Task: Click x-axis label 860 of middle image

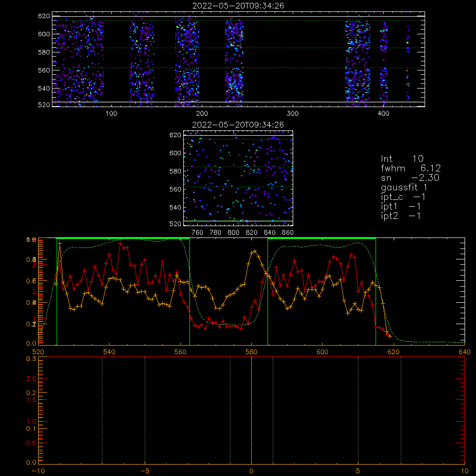Action: [288, 233]
